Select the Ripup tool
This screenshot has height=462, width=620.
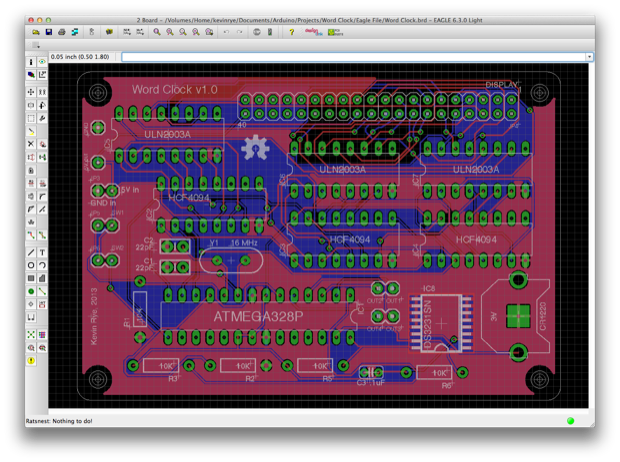[42, 235]
